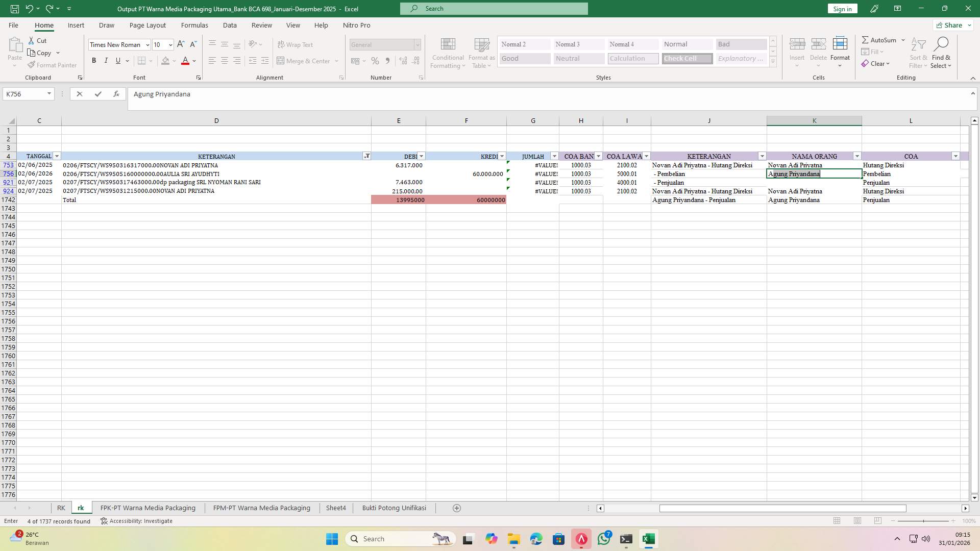
Task: Click the AutoSum icon
Action: pyautogui.click(x=866, y=39)
